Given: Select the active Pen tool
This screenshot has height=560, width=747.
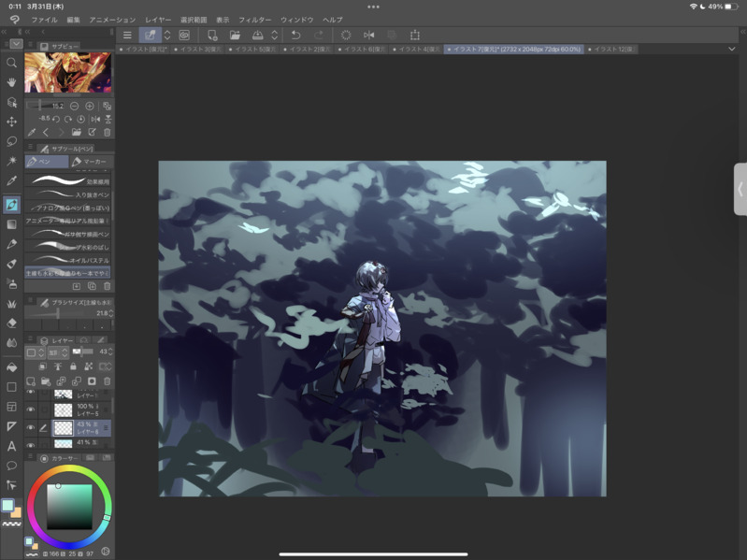Looking at the screenshot, I should [11, 205].
